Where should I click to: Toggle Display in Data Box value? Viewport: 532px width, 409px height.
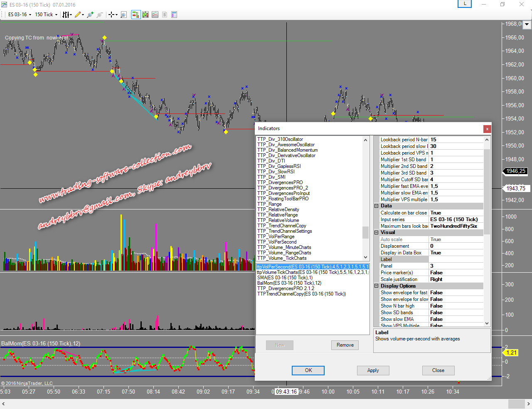point(456,253)
